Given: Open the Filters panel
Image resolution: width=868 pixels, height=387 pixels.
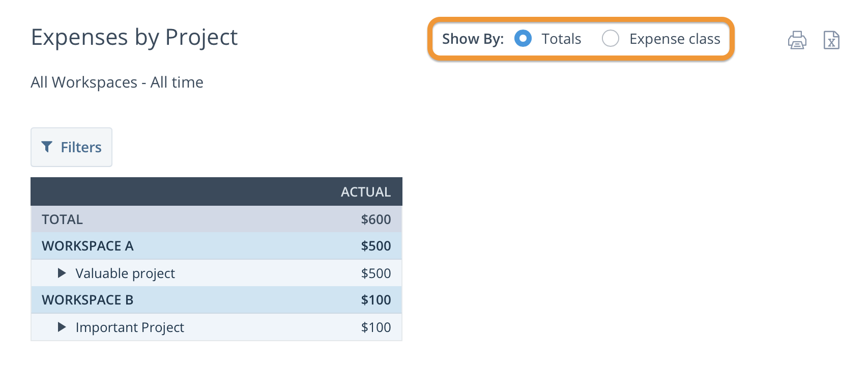Looking at the screenshot, I should (x=71, y=147).
